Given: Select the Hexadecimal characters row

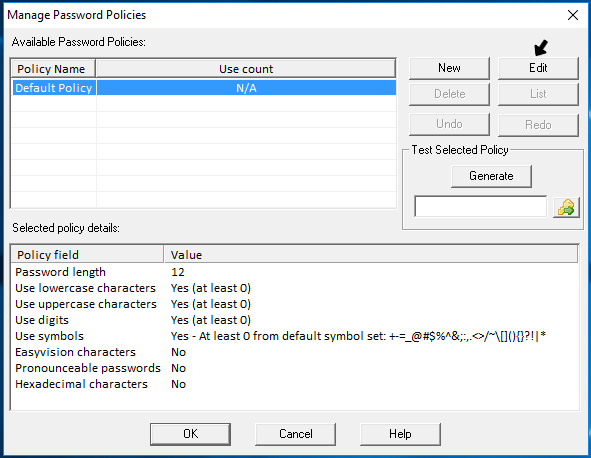Looking at the screenshot, I should click(x=295, y=384).
